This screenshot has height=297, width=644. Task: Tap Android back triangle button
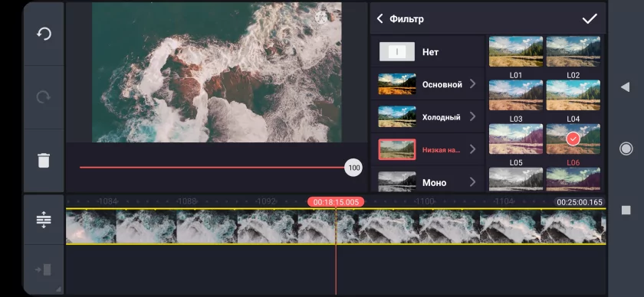(625, 87)
